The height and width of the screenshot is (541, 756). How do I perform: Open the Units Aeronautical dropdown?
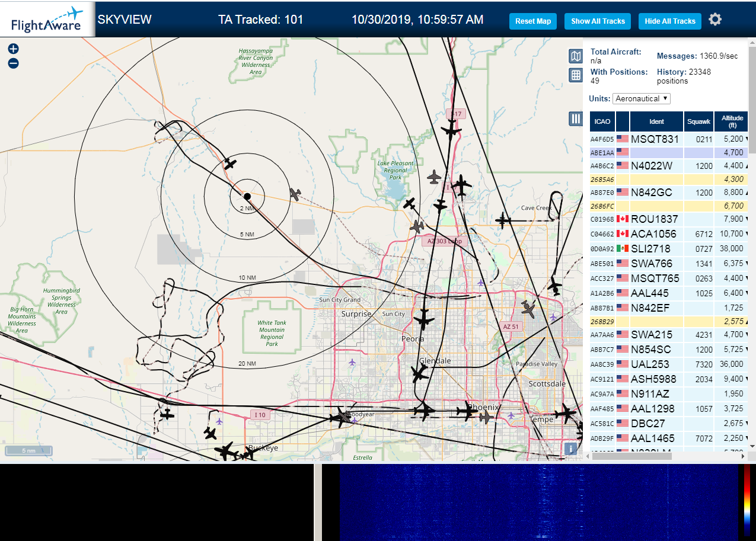(x=642, y=98)
